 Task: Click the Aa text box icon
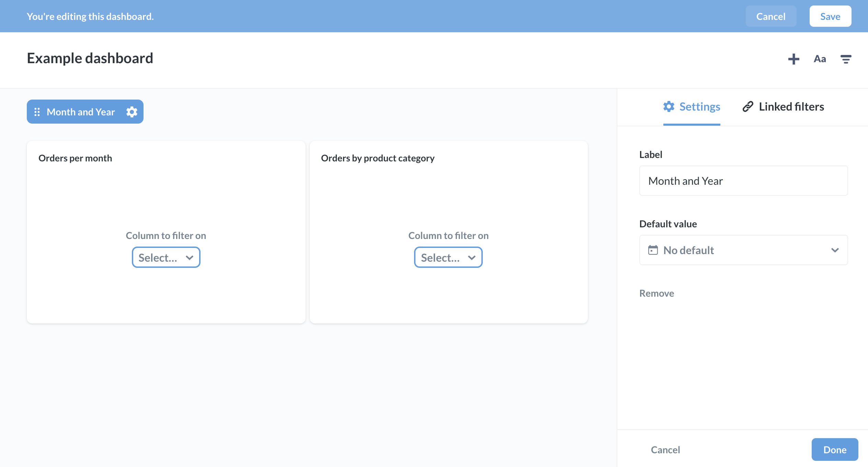coord(820,59)
